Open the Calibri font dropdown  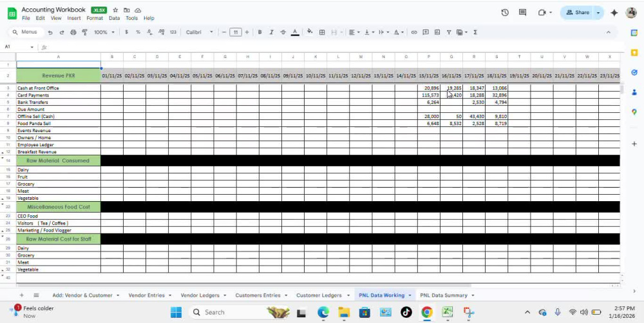pyautogui.click(x=200, y=32)
